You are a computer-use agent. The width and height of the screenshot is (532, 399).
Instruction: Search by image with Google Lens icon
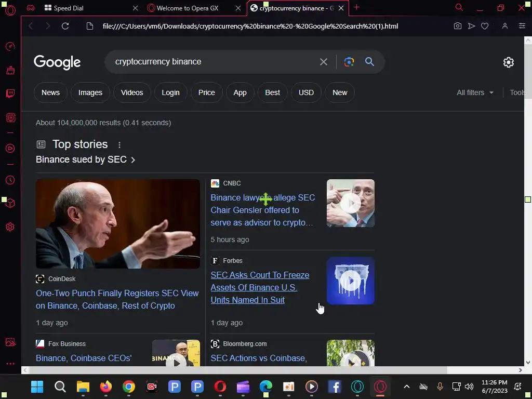[349, 62]
